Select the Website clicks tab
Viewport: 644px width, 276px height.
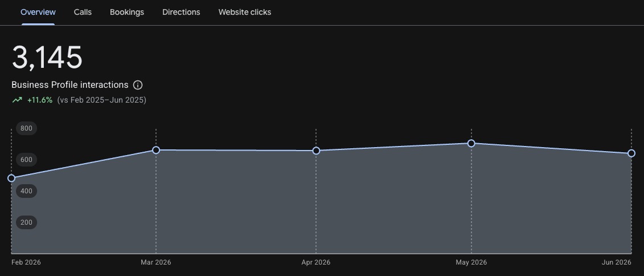(245, 13)
